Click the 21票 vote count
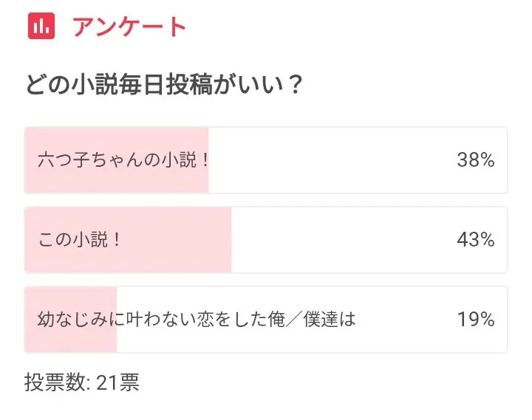 tap(117, 383)
